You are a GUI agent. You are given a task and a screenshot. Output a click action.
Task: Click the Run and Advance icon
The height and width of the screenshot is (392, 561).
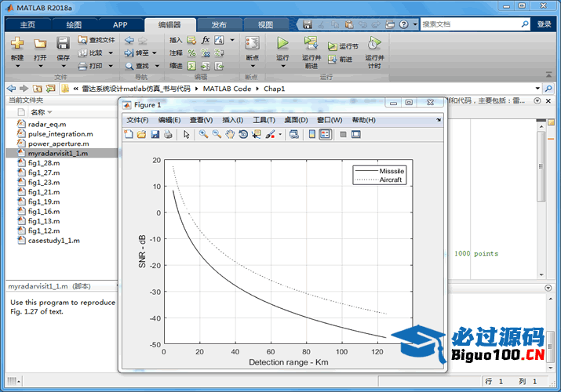311,43
